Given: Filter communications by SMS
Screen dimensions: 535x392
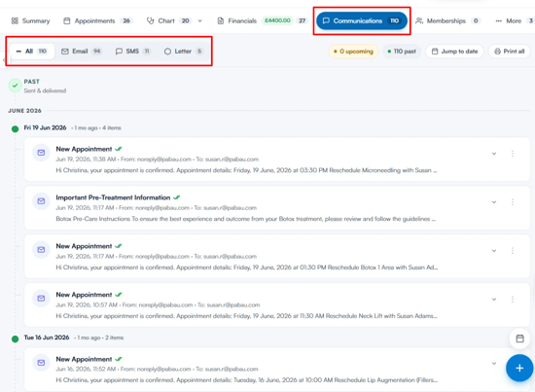Looking at the screenshot, I should tap(132, 52).
